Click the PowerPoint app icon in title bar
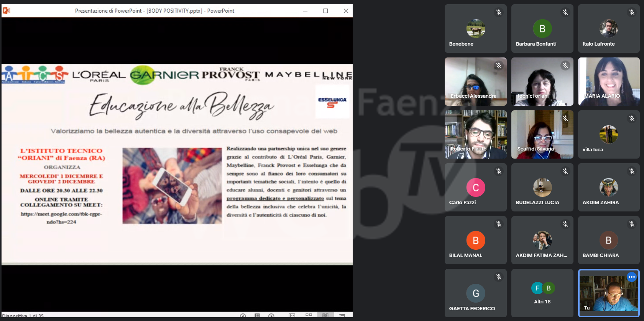This screenshot has width=644, height=321. 6,11
